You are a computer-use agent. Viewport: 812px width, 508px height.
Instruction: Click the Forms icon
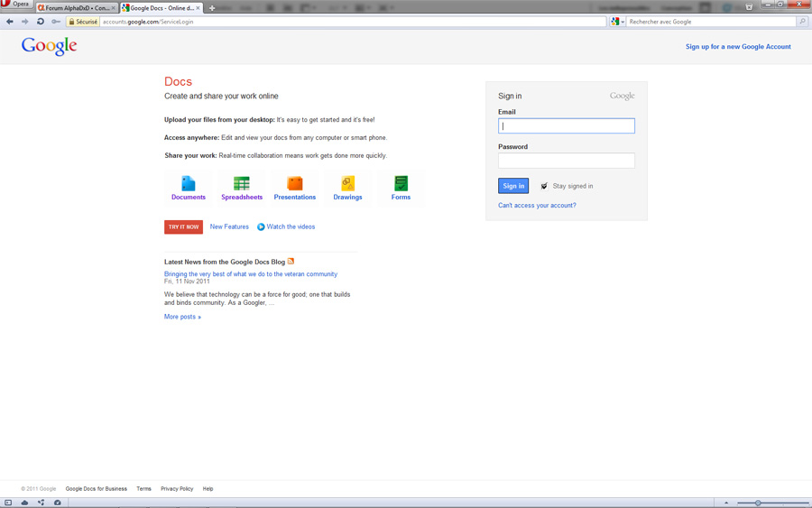pos(401,183)
